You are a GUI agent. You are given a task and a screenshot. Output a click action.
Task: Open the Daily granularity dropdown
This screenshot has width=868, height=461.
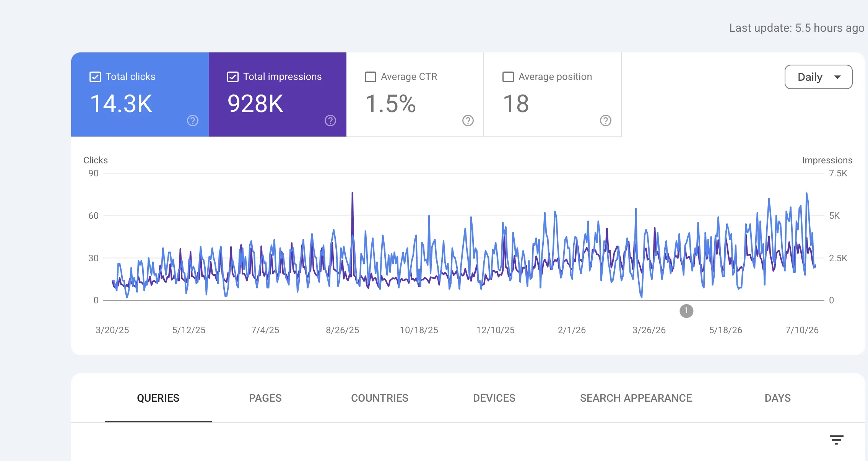click(818, 77)
